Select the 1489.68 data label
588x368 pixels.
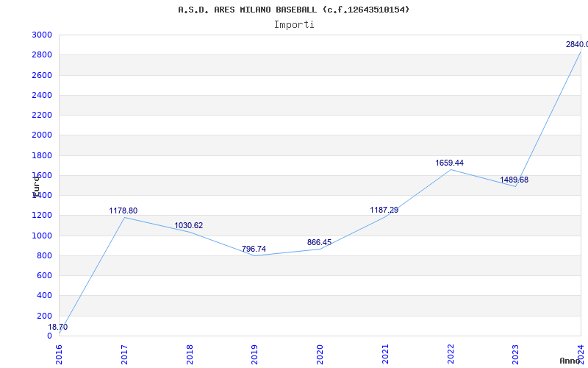[x=514, y=180]
